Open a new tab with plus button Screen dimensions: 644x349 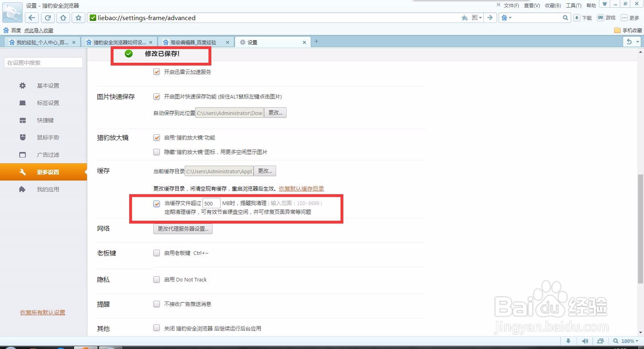click(316, 41)
